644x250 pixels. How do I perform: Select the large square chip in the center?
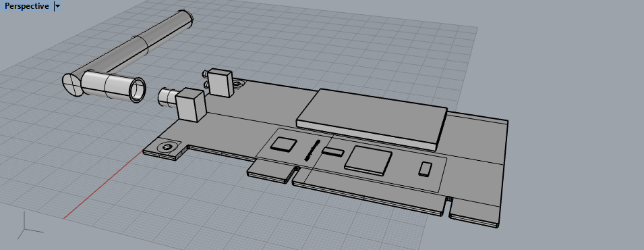(368, 160)
